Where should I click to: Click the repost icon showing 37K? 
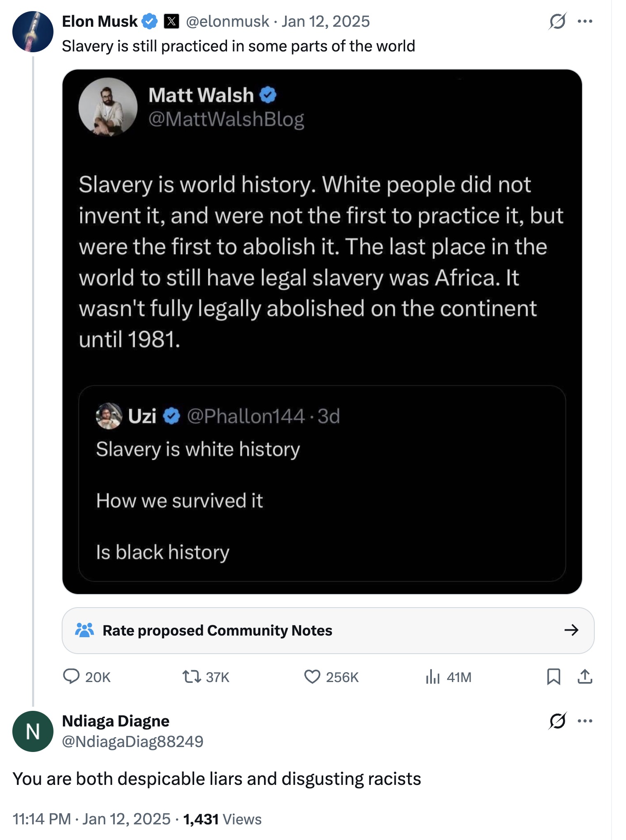(x=192, y=676)
